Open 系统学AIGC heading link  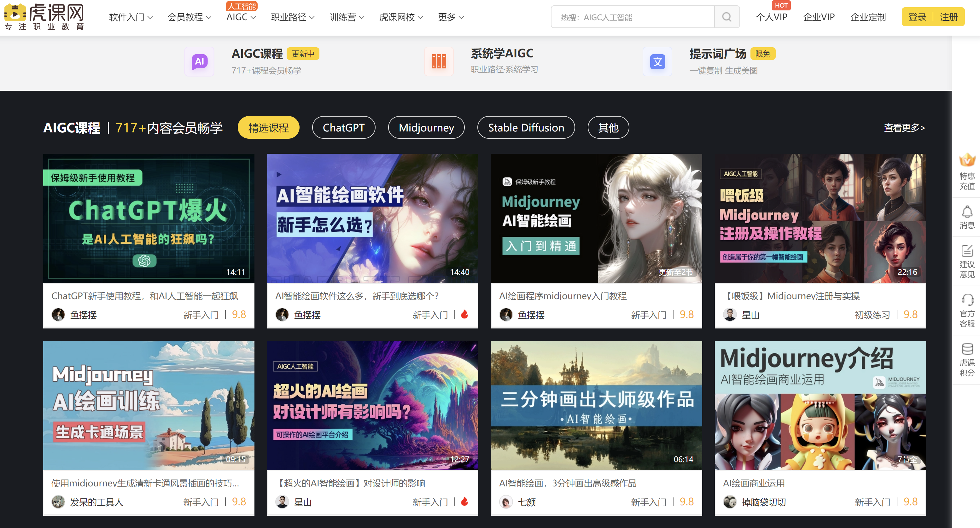coord(502,53)
